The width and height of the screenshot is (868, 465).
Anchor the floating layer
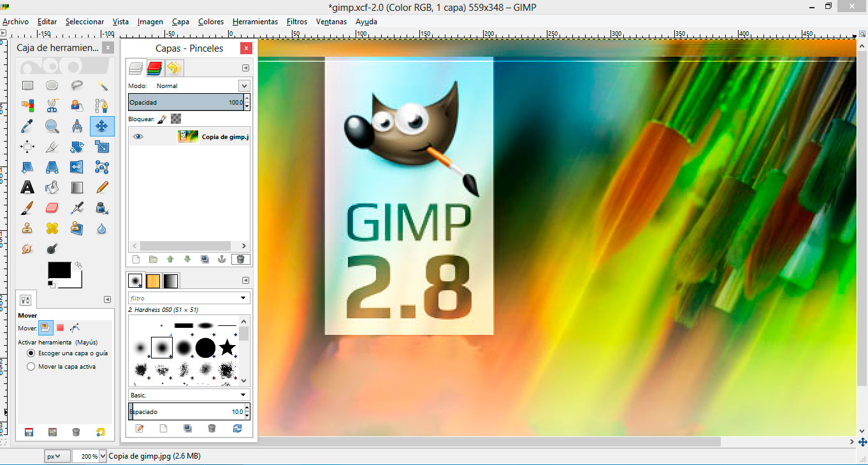222,259
